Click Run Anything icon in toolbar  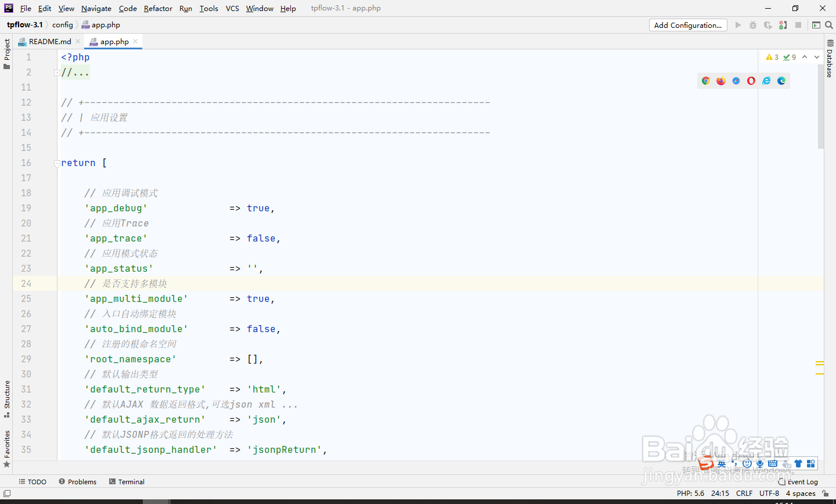(816, 25)
